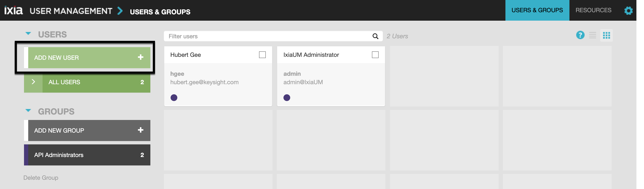Click the settings gear icon
The height and width of the screenshot is (189, 644).
coord(628,11)
